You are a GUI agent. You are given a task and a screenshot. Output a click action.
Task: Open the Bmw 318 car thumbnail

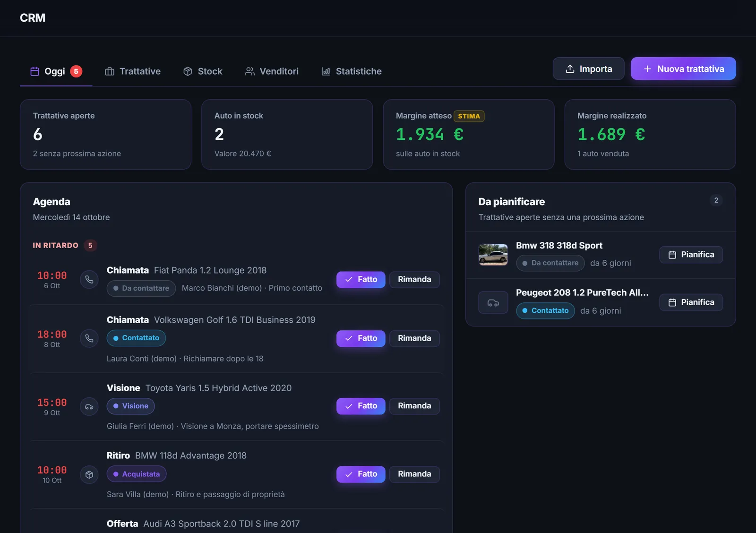493,255
